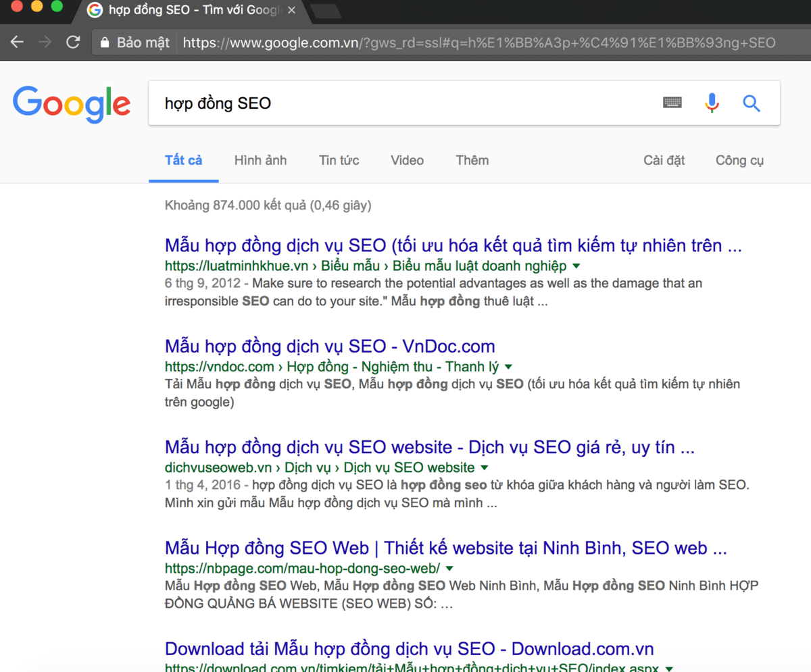Image resolution: width=811 pixels, height=672 pixels.
Task: Expand the vndoc.com result options arrow
Action: [x=508, y=367]
